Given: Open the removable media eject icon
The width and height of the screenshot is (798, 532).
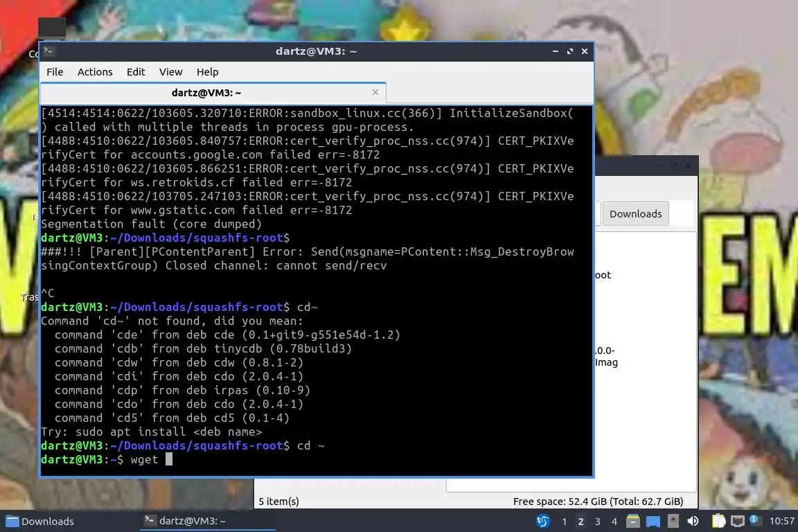Looking at the screenshot, I should [673, 521].
